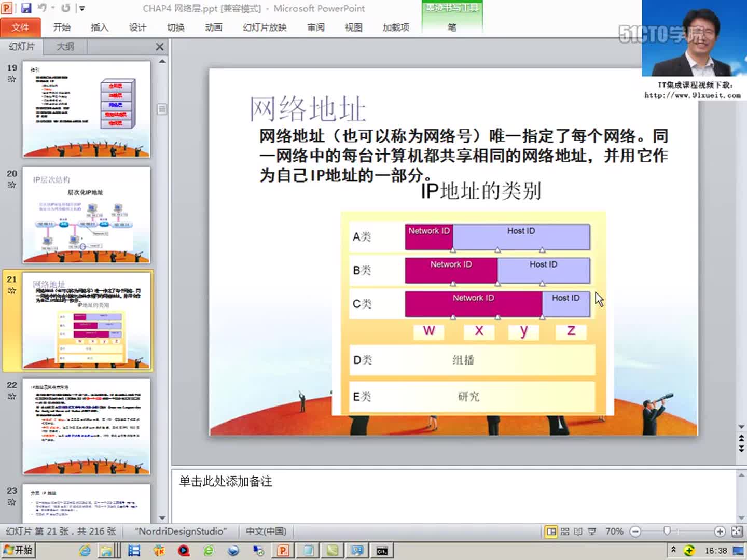This screenshot has height=560, width=747.
Task: Open the 文件 (File) tab
Action: 20,27
